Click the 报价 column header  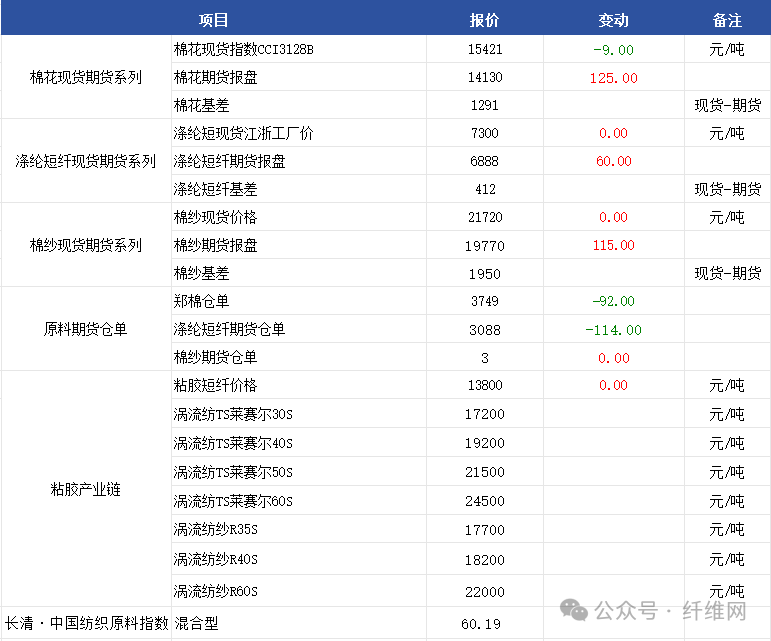coord(484,20)
